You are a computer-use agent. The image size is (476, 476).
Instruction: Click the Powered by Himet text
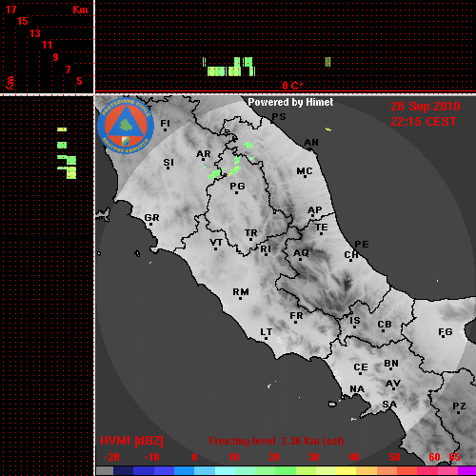[290, 102]
